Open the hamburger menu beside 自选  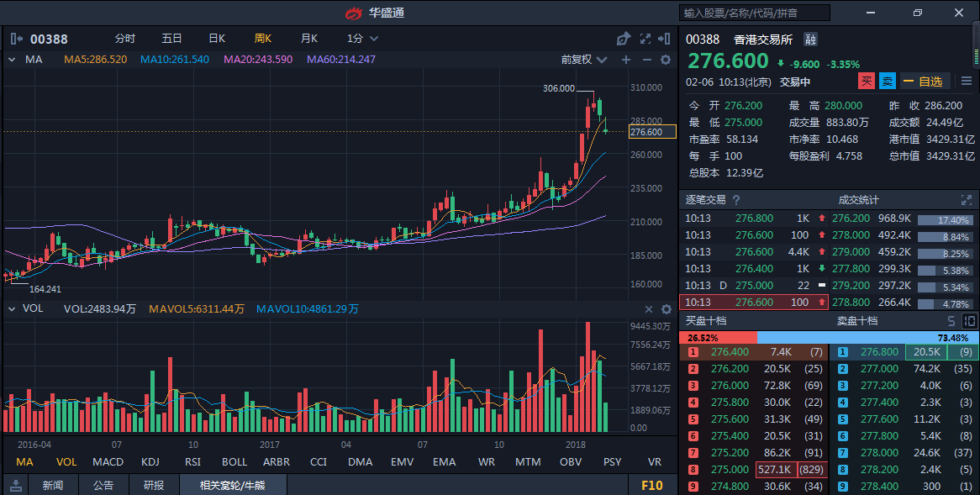[967, 82]
